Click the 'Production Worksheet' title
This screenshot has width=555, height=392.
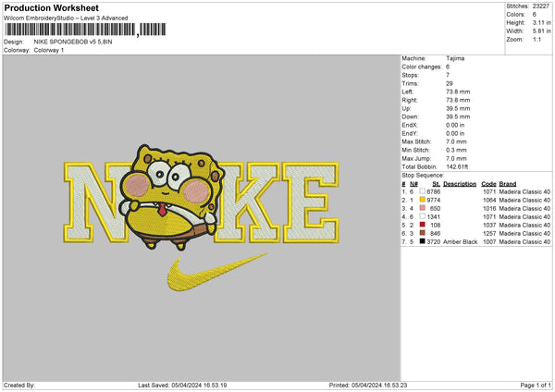[x=51, y=7]
